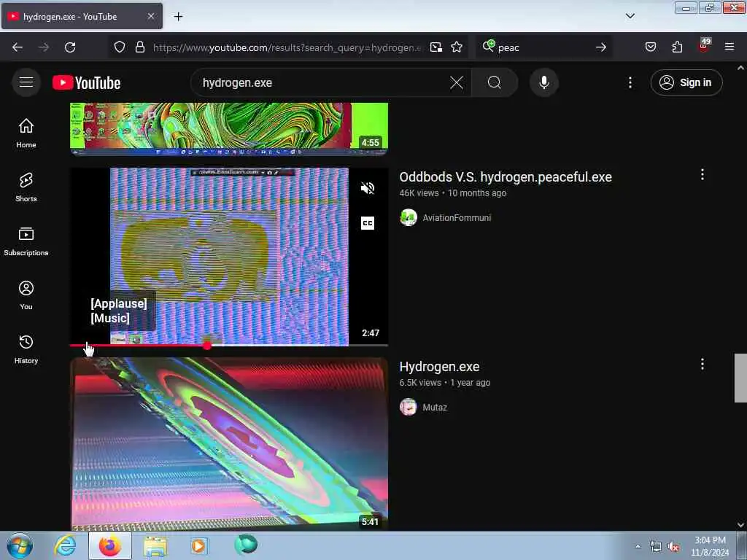747x560 pixels.
Task: Open YouTube settings three-dot menu
Action: pos(630,82)
